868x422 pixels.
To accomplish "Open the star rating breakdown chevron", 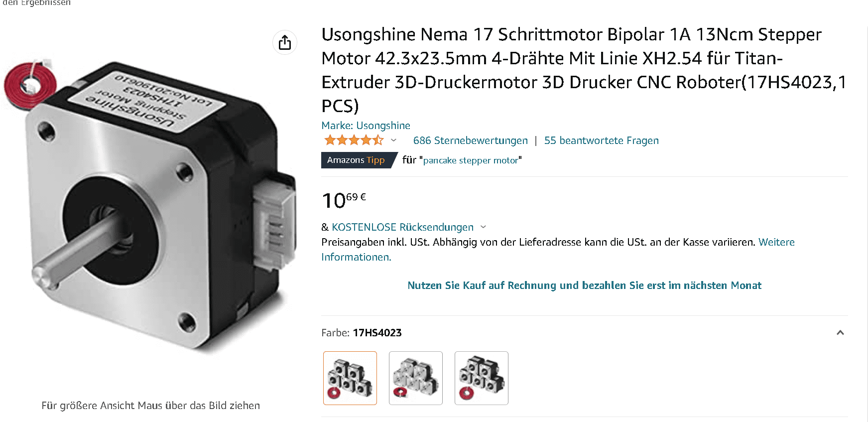I will tap(393, 141).
